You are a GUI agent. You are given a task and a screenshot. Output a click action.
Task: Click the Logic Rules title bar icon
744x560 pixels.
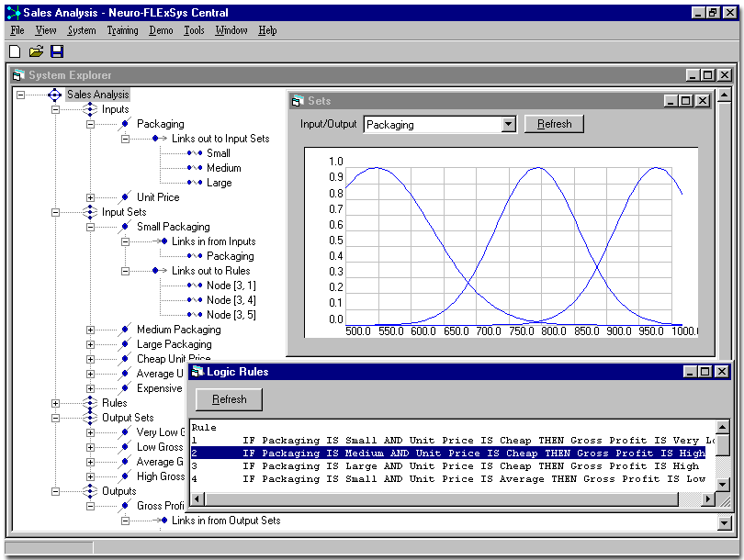point(195,372)
